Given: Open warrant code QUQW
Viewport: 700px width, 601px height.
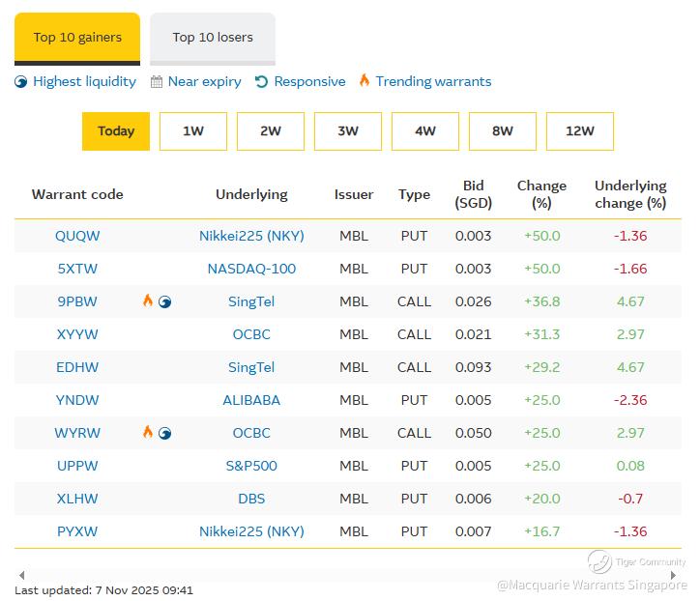Looking at the screenshot, I should (77, 236).
